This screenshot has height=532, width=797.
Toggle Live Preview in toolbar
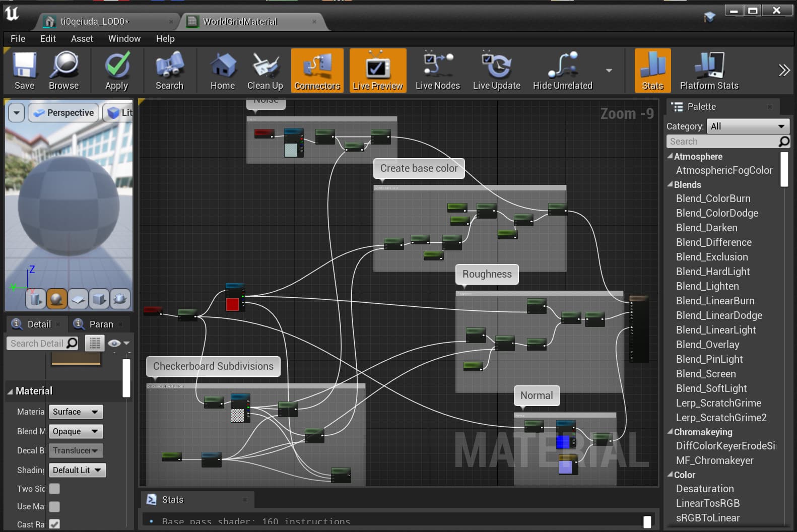pos(378,71)
